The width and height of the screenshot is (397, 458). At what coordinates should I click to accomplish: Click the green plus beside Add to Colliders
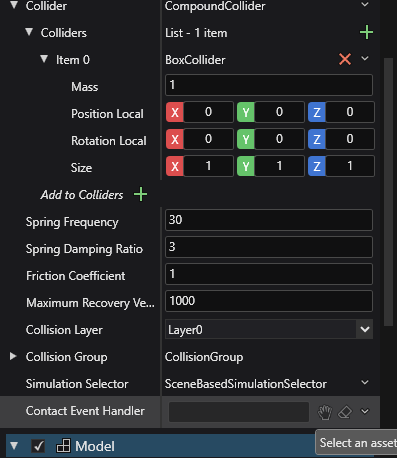pyautogui.click(x=140, y=194)
